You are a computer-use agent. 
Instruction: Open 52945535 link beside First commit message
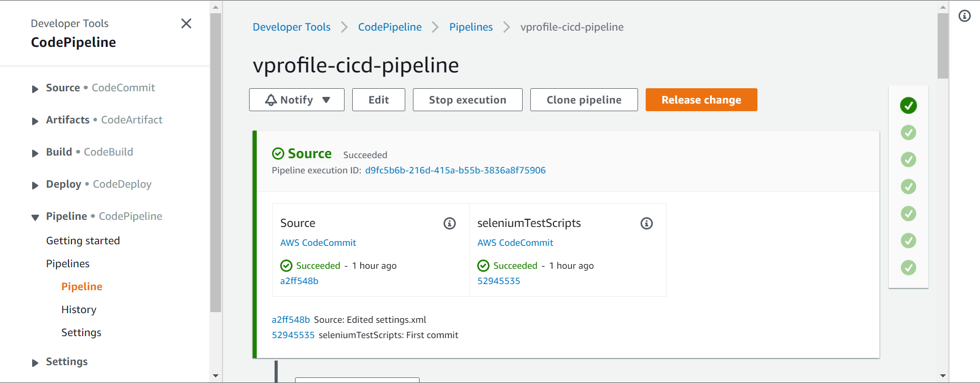(x=293, y=335)
